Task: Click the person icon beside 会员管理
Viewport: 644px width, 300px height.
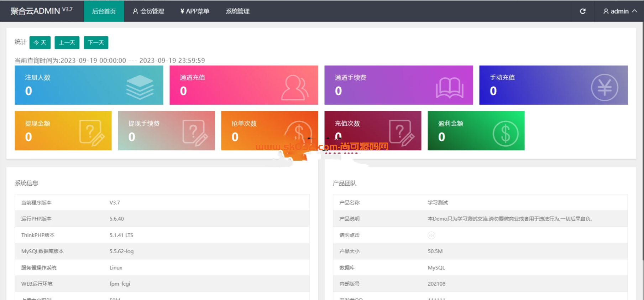Action: coord(135,11)
